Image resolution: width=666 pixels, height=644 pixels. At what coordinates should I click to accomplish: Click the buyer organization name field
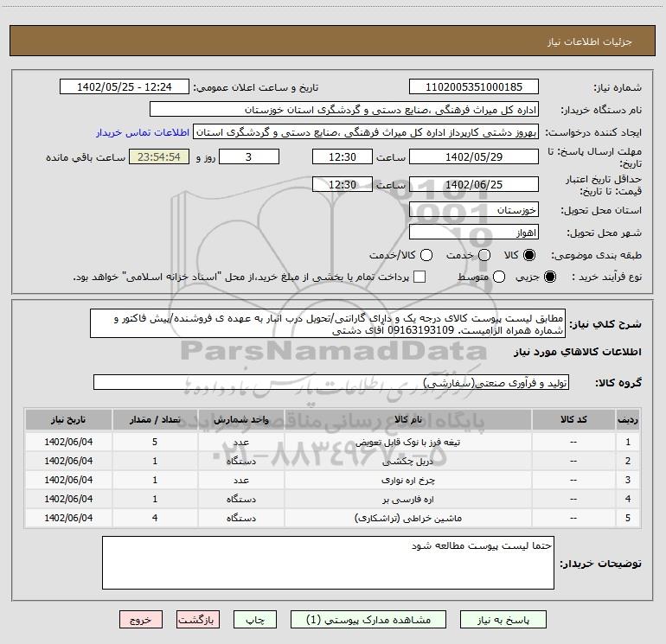click(344, 110)
